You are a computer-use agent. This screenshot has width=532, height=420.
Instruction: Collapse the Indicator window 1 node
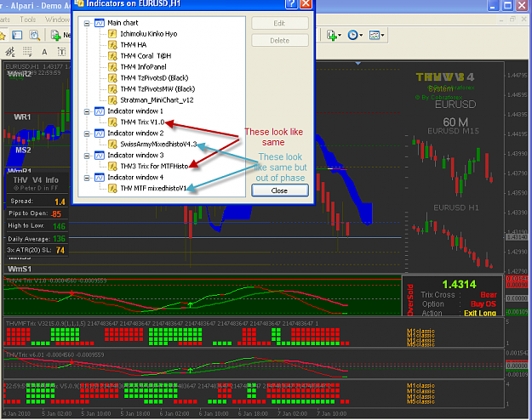[x=87, y=111]
